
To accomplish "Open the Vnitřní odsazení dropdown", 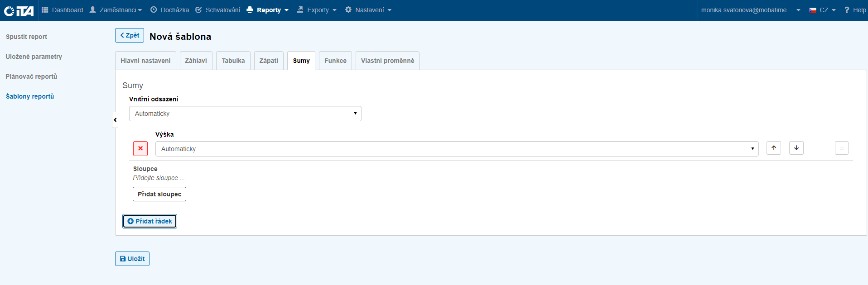I will [x=245, y=114].
